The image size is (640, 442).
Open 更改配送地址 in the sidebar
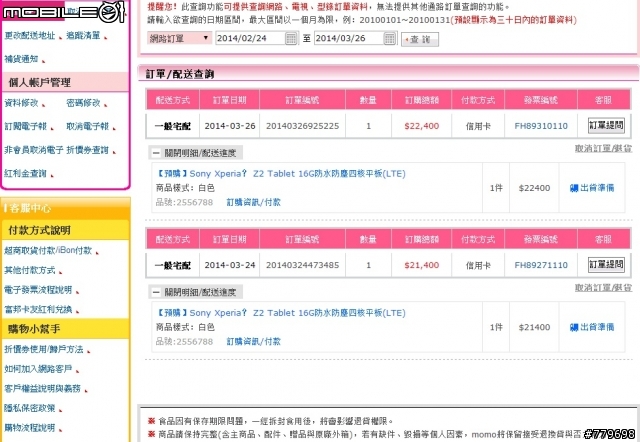pyautogui.click(x=30, y=36)
